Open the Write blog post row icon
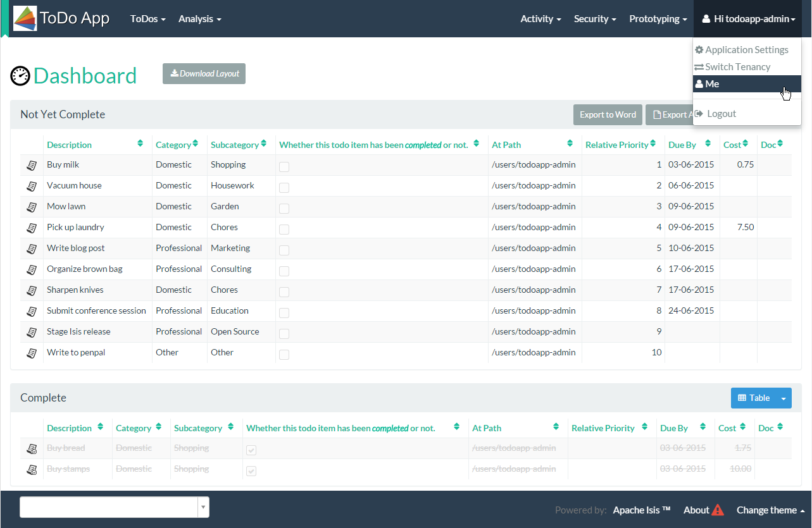 (x=31, y=249)
